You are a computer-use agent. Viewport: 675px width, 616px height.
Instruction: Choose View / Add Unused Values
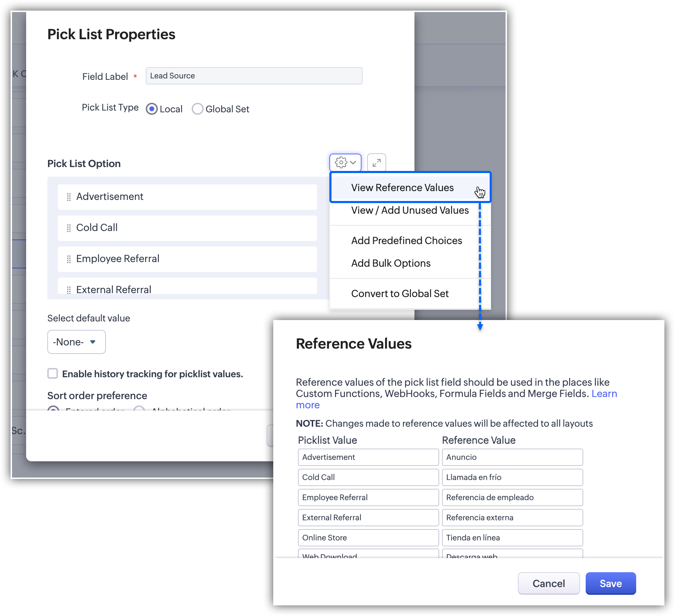pyautogui.click(x=410, y=210)
